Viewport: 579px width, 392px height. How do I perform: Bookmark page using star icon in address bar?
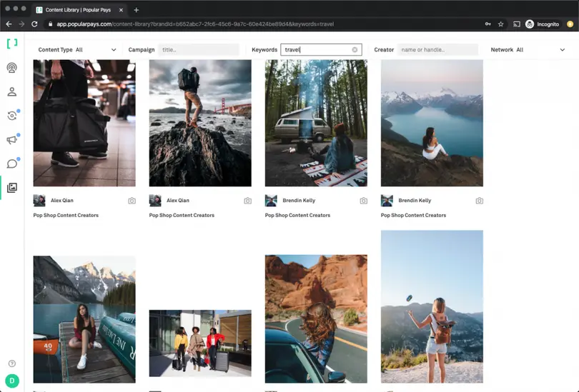point(500,24)
